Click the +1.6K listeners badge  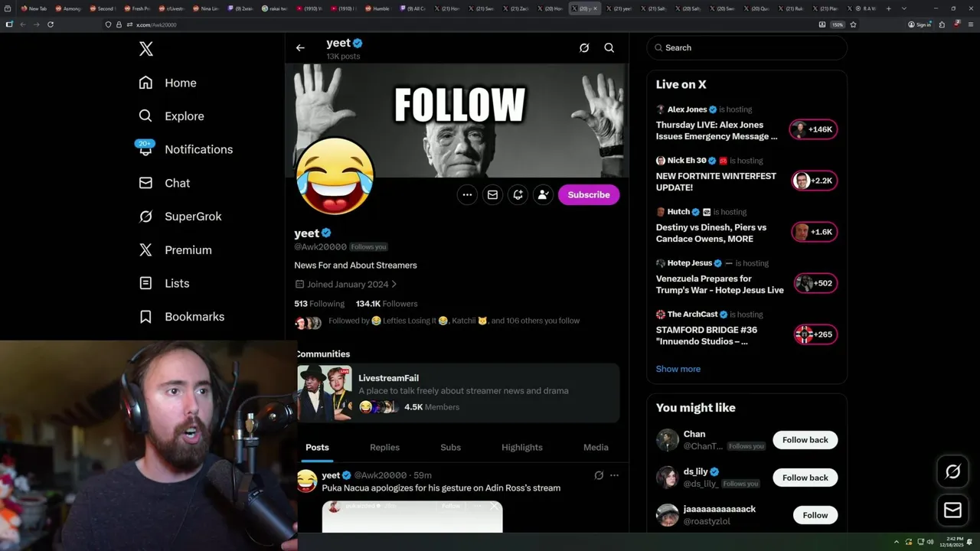pos(814,232)
